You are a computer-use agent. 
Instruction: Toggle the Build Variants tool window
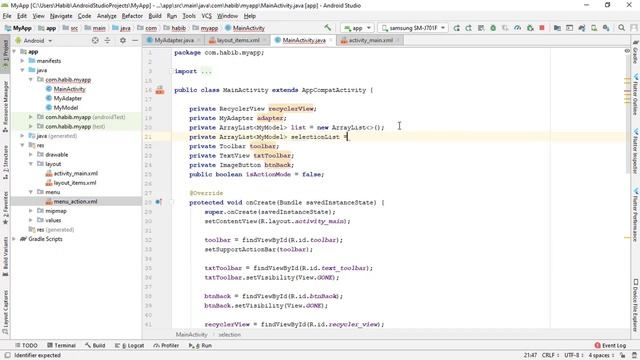(x=5, y=256)
